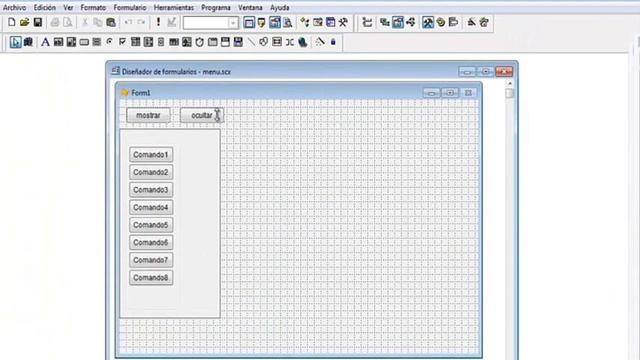Select the Command Group control tool
The image size is (640, 360).
97,42
